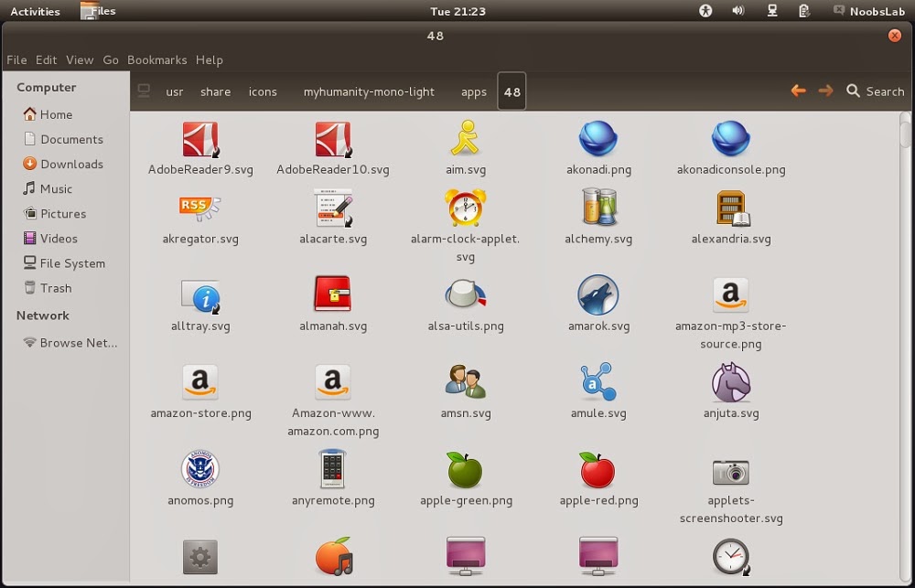Open Documents in the sidebar
The height and width of the screenshot is (588, 915).
[63, 139]
